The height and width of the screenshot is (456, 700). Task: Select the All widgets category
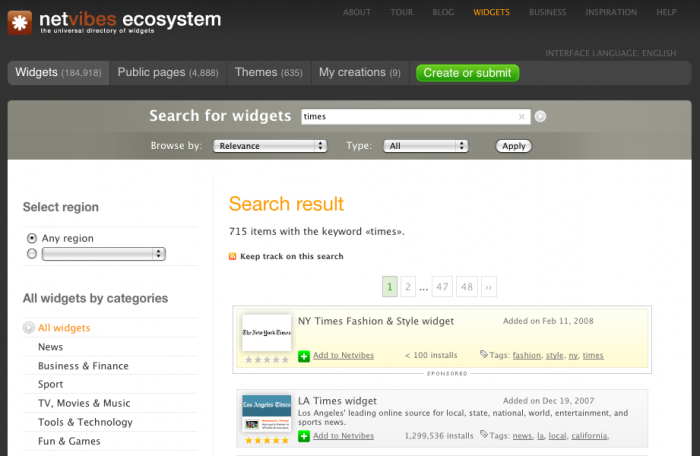click(x=64, y=328)
